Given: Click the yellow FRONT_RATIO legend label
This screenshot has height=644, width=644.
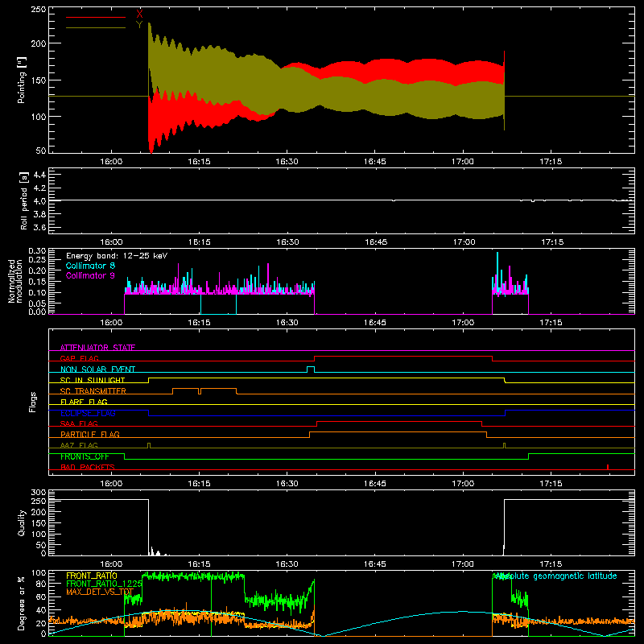Looking at the screenshot, I should 92,576.
